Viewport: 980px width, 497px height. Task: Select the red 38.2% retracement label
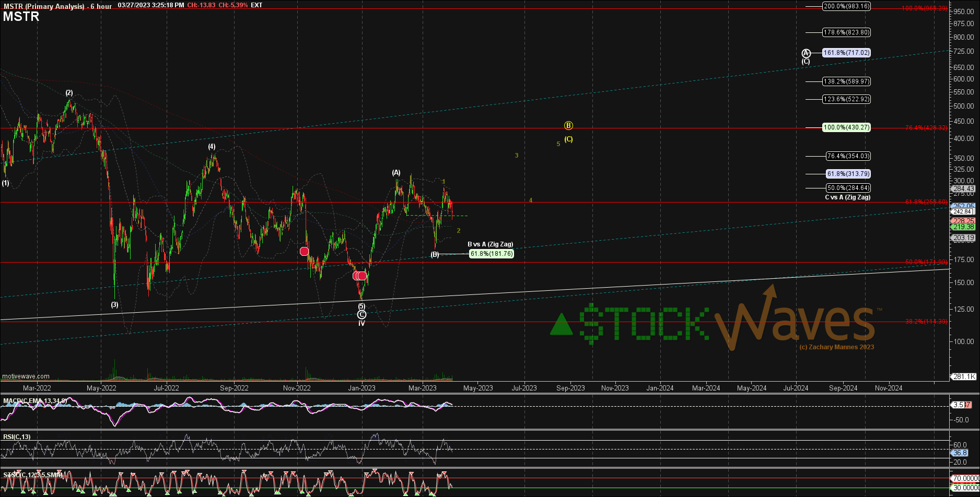click(x=926, y=321)
